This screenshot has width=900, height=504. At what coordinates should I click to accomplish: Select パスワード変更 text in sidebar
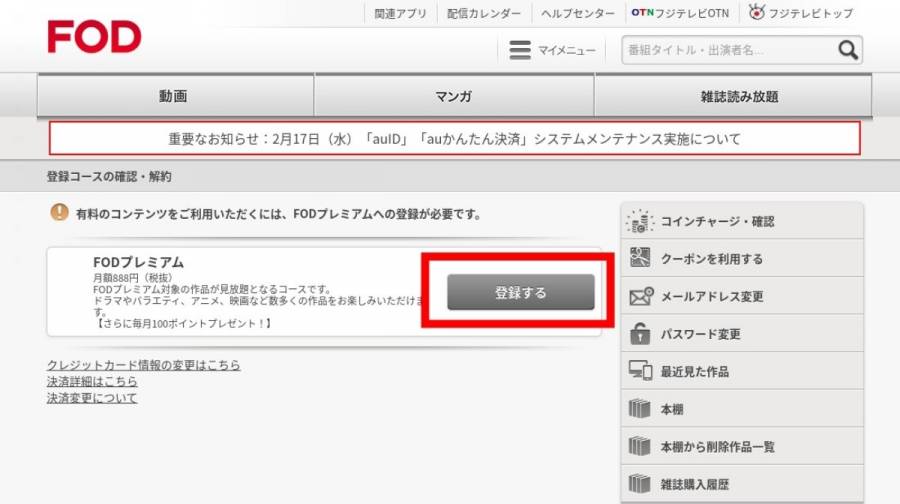pyautogui.click(x=700, y=334)
